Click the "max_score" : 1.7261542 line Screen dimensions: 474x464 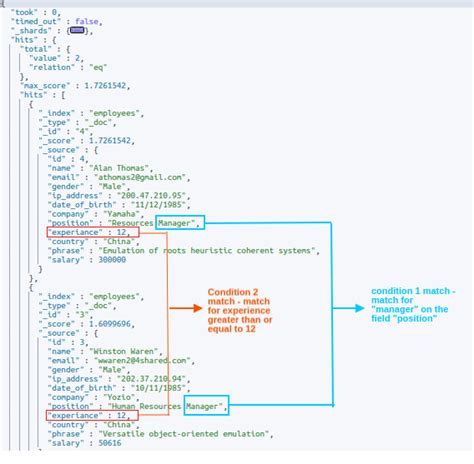pyautogui.click(x=75, y=86)
